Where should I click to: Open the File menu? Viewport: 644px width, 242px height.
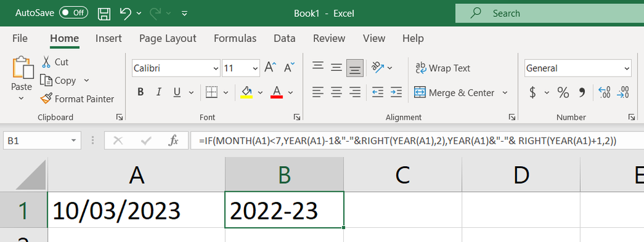20,39
